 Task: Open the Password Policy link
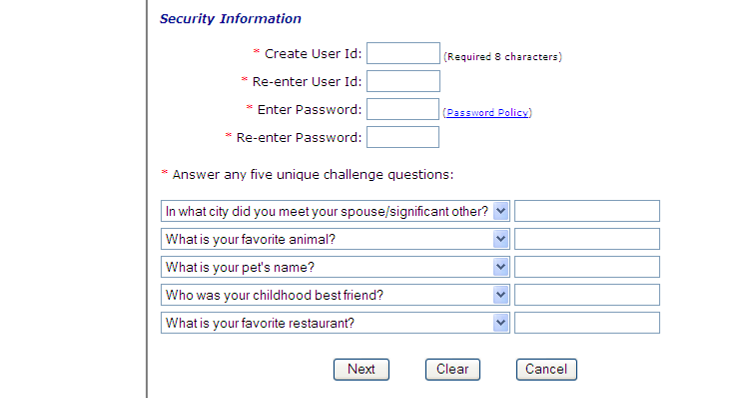[487, 113]
